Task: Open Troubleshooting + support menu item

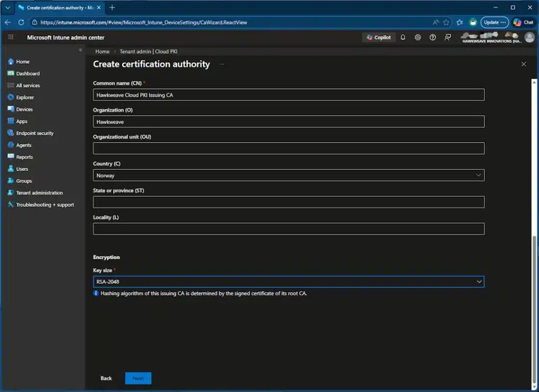Action: click(x=45, y=205)
